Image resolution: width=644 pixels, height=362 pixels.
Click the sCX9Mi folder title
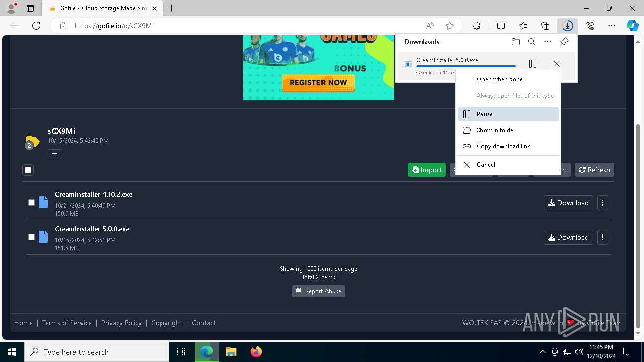[62, 131]
